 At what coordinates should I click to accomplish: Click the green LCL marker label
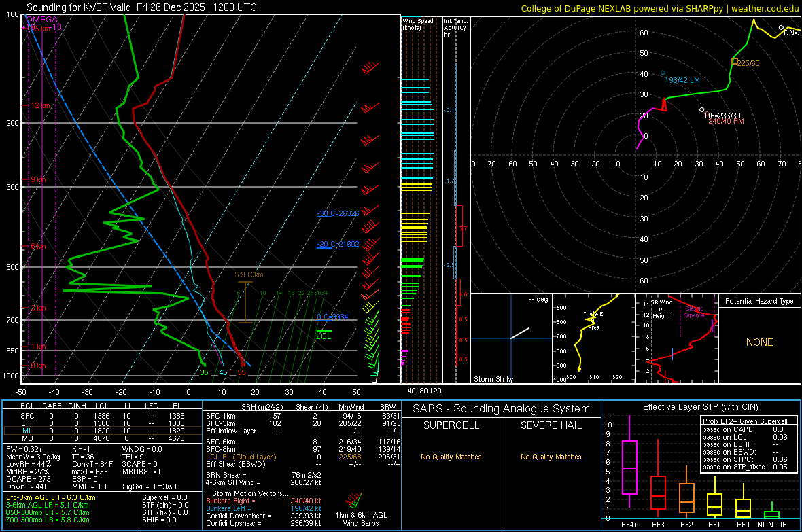click(x=324, y=336)
